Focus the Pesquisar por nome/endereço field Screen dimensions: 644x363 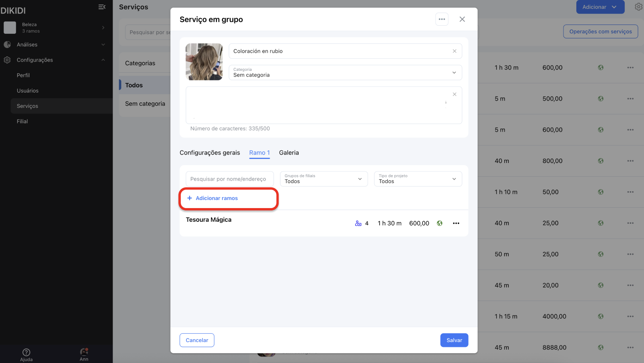229,179
